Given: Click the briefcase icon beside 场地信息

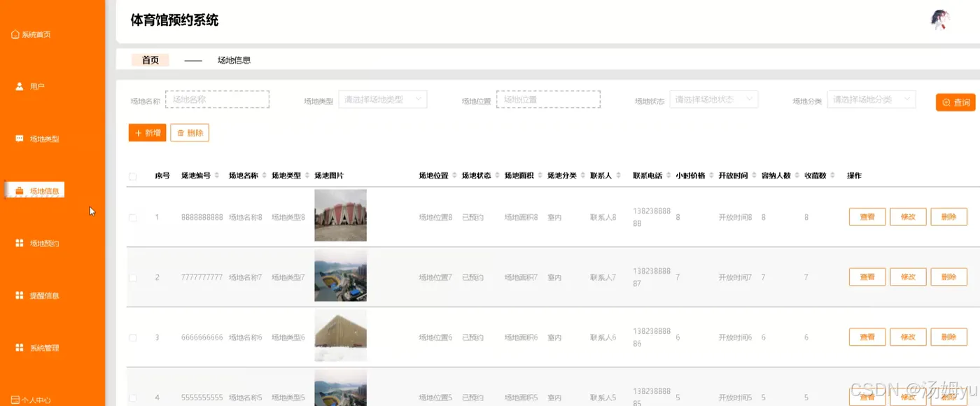Looking at the screenshot, I should coord(20,191).
